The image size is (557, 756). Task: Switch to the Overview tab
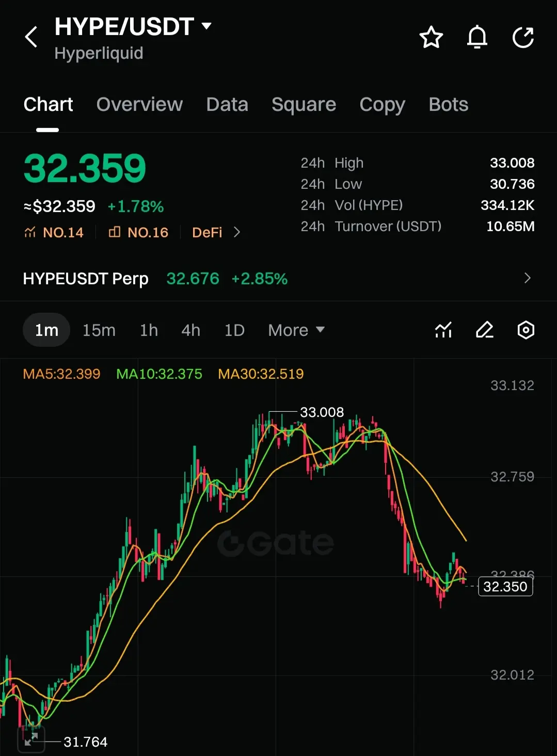[139, 105]
